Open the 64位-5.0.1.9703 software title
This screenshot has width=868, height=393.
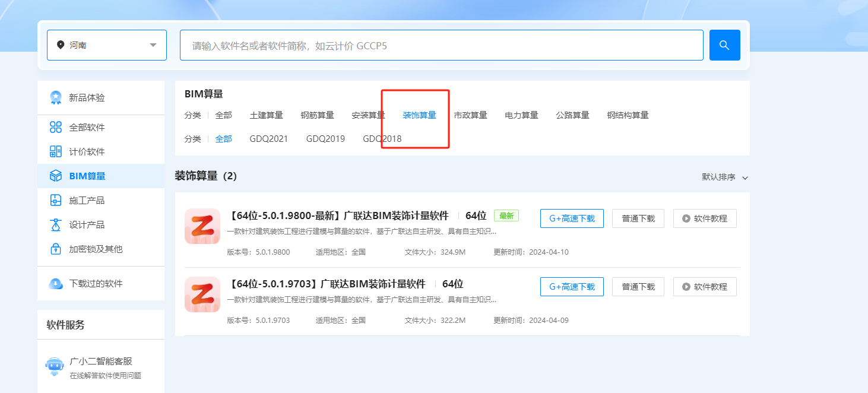(327, 284)
